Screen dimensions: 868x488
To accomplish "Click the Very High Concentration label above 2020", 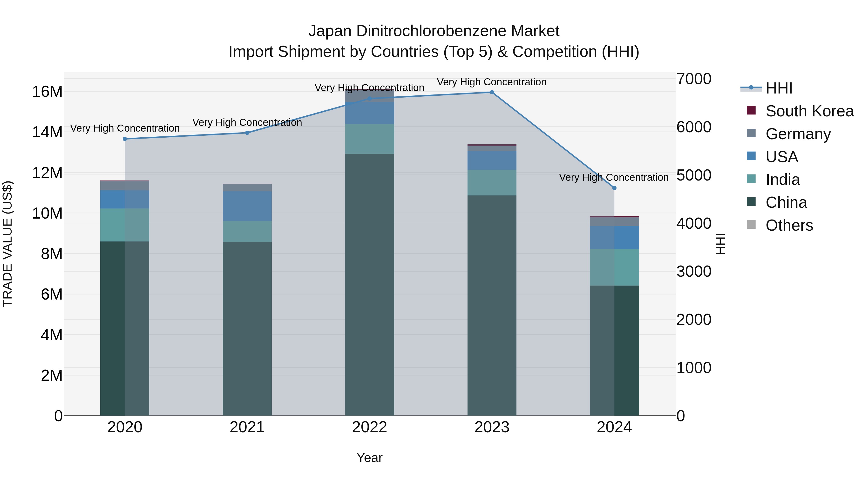I will [125, 128].
